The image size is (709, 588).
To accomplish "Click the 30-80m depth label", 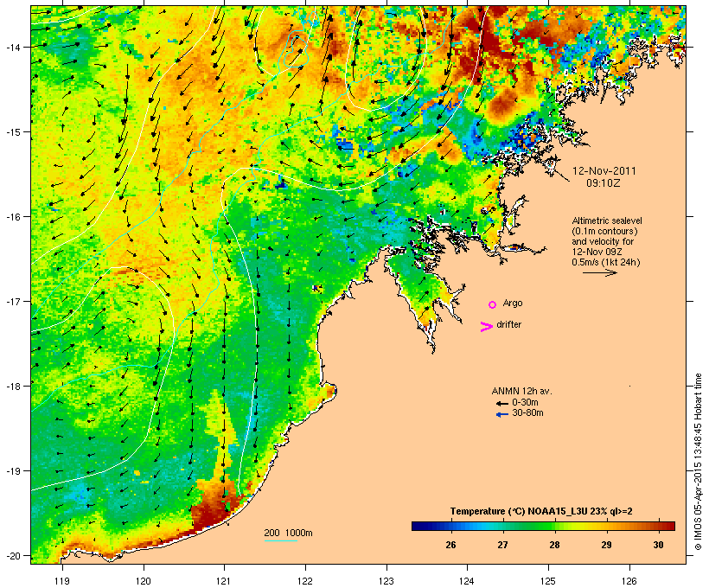I will [x=527, y=412].
